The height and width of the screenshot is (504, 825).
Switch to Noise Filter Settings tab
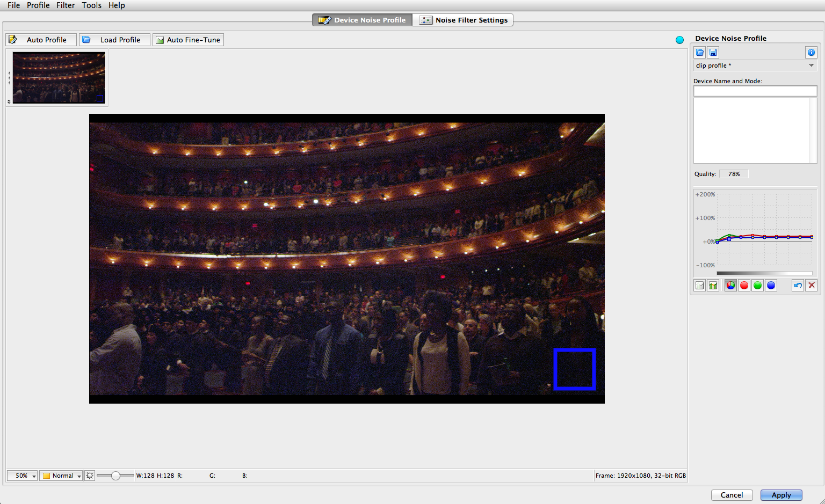coord(463,20)
